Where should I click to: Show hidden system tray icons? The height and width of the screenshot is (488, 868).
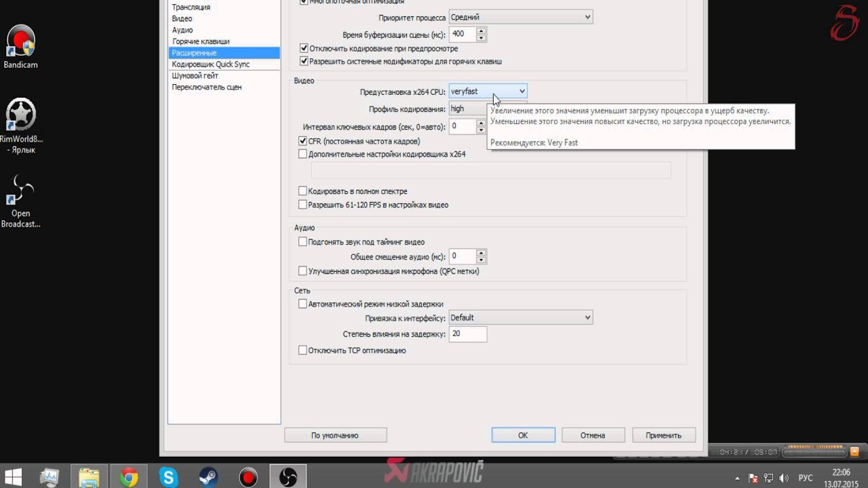tap(738, 478)
